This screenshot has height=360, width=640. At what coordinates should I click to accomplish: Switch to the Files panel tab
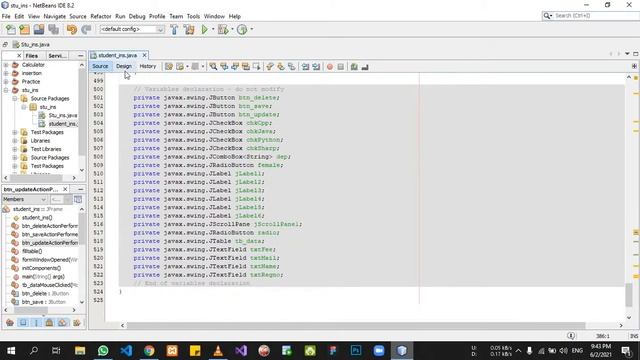(x=32, y=56)
